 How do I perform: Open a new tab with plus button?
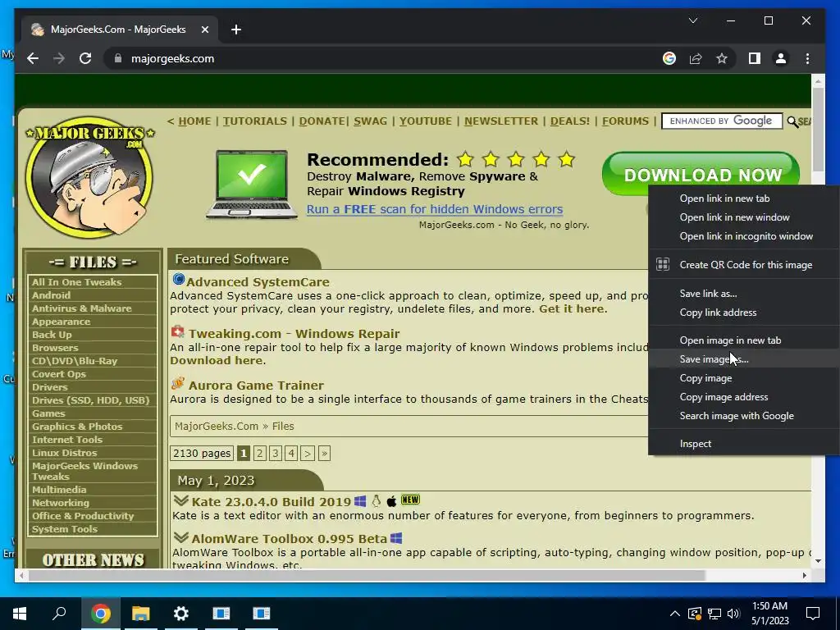tap(236, 30)
